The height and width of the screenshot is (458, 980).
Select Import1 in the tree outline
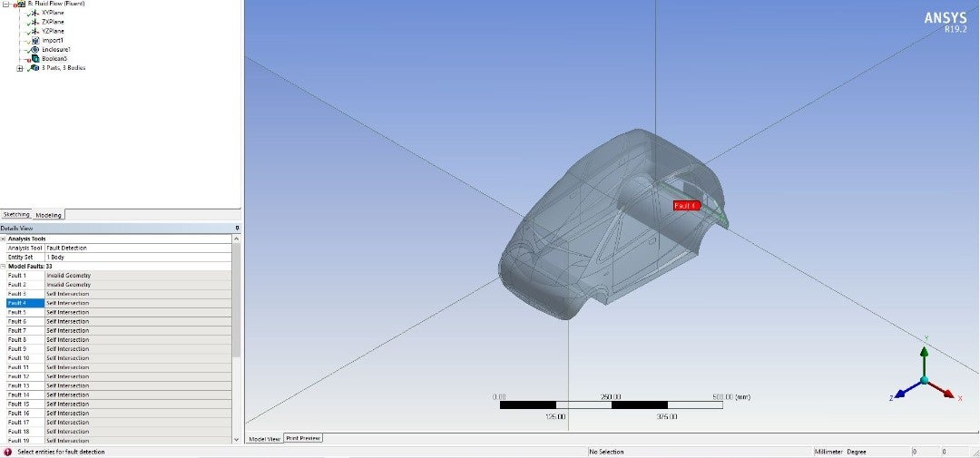tap(53, 41)
